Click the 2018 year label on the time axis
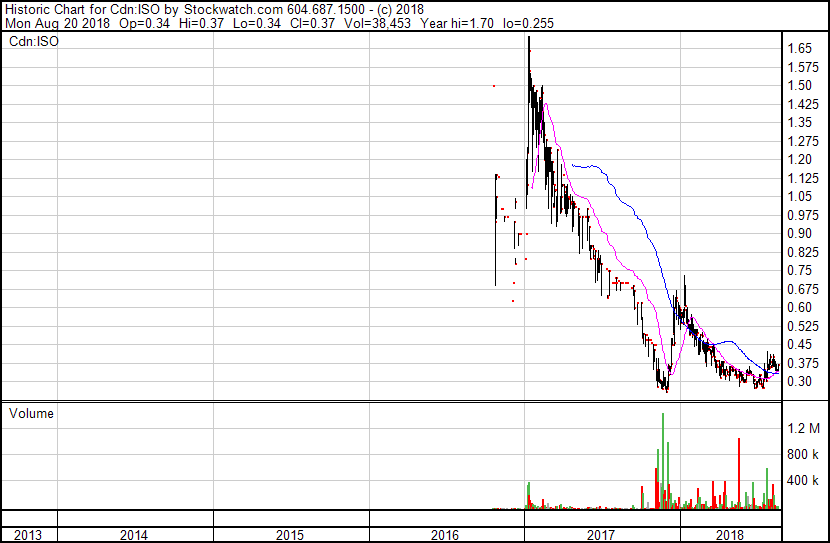The image size is (830, 543). click(730, 535)
